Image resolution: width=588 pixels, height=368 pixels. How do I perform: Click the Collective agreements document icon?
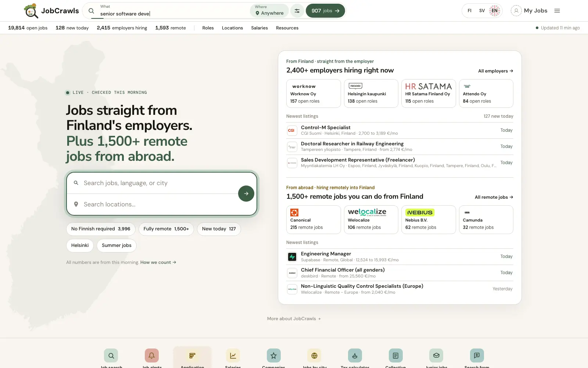tap(396, 355)
